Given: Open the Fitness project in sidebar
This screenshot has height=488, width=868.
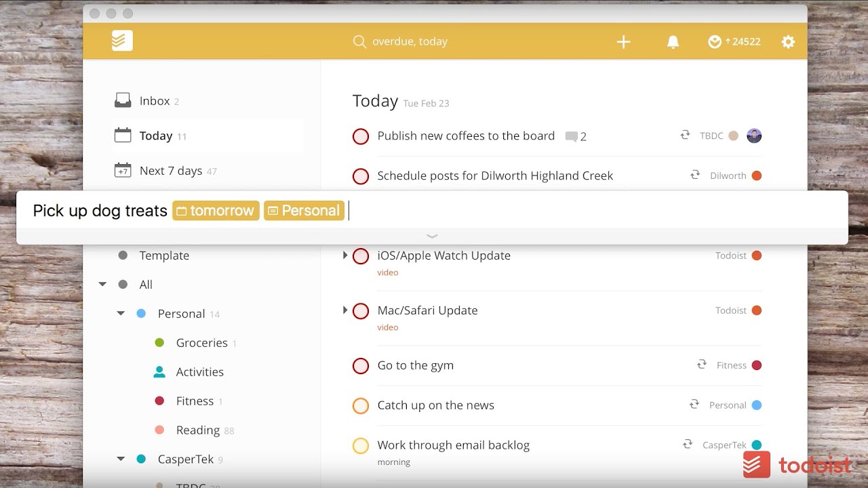Looking at the screenshot, I should coord(195,401).
